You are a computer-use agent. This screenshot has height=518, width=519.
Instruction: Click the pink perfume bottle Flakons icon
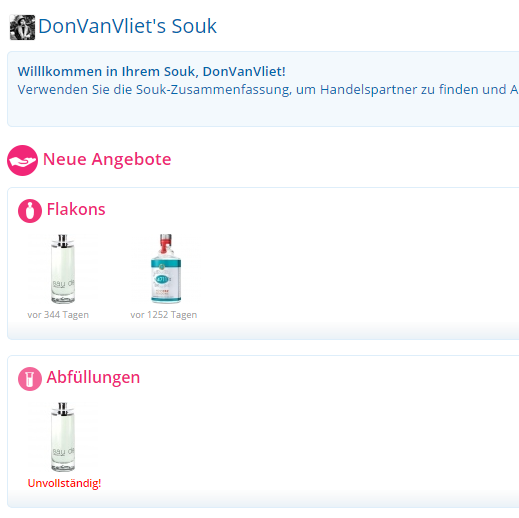(x=30, y=211)
